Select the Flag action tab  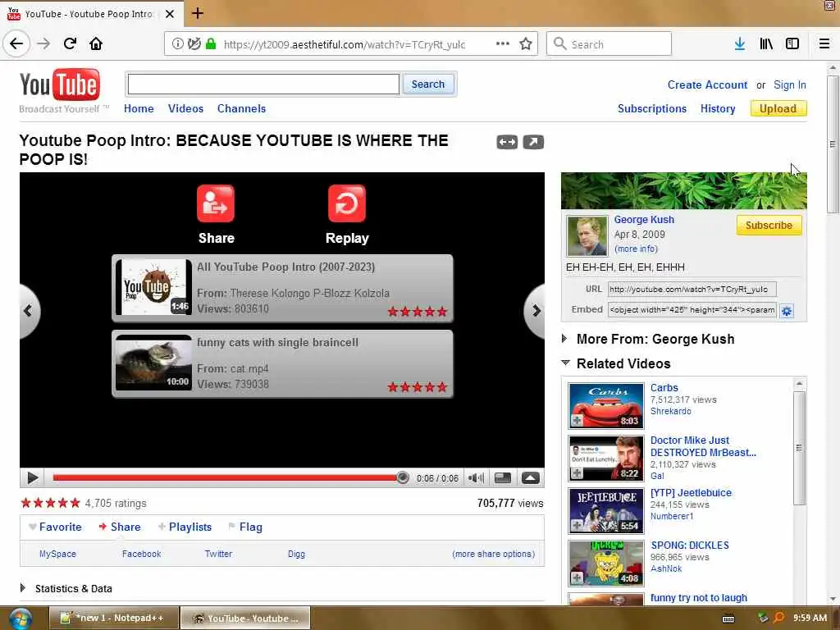coord(245,527)
